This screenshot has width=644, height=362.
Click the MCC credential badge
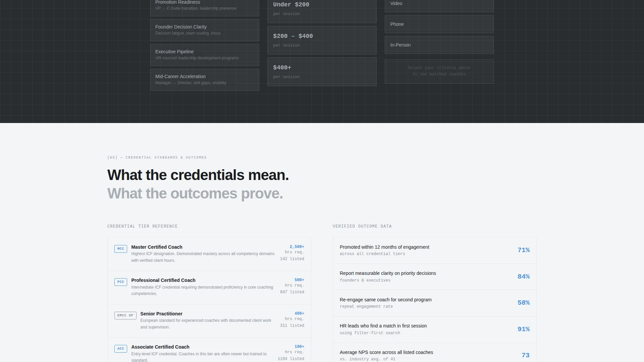click(121, 249)
